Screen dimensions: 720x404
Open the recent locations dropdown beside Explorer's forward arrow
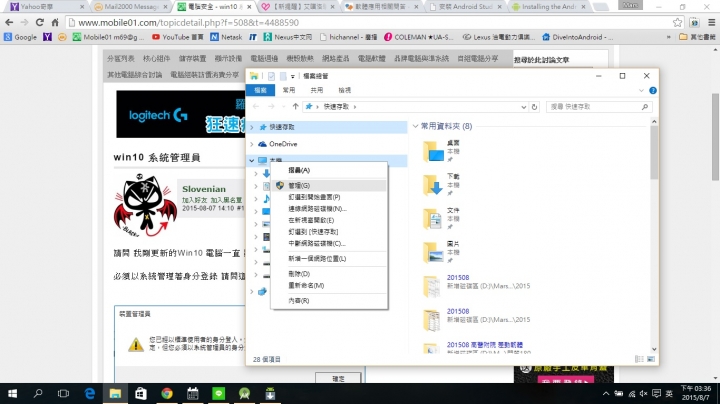(x=283, y=107)
